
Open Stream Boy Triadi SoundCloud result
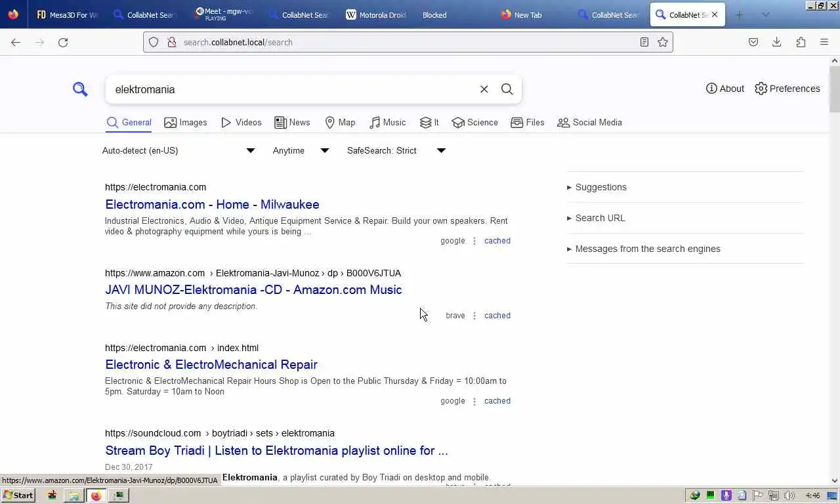click(276, 450)
